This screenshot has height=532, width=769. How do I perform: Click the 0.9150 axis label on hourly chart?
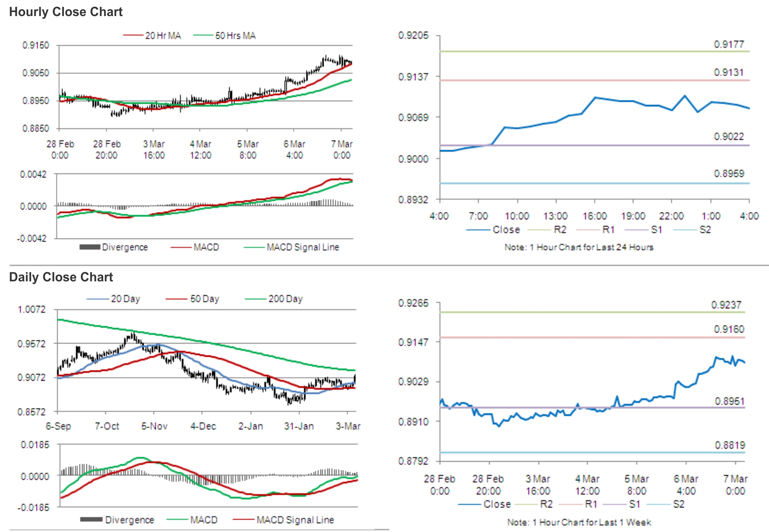click(36, 45)
